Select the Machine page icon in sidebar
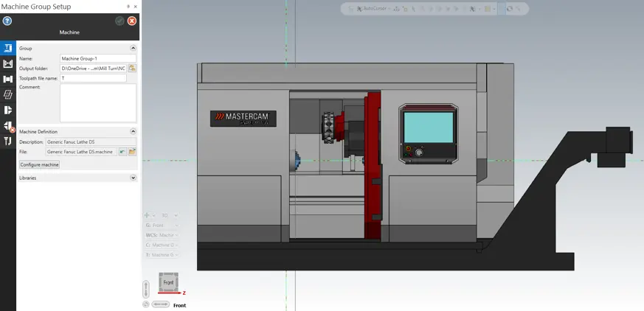This screenshot has width=644, height=311. pyautogui.click(x=8, y=48)
